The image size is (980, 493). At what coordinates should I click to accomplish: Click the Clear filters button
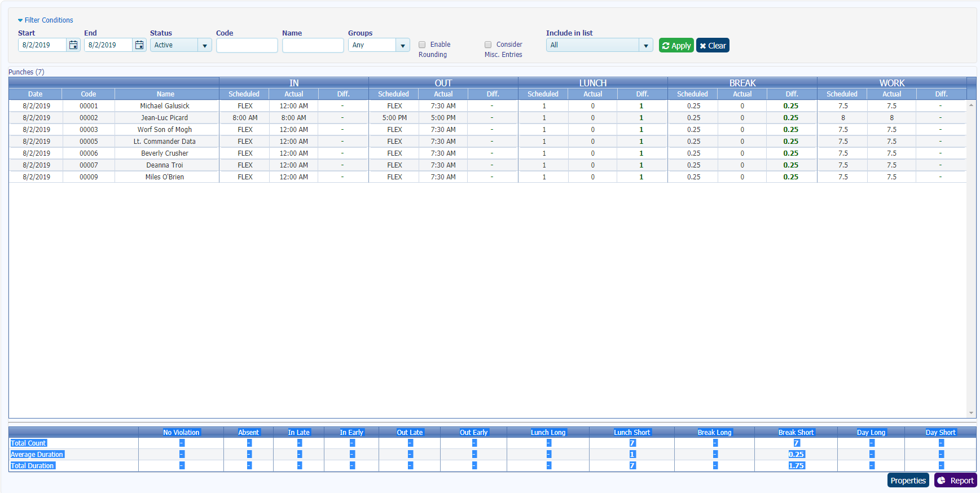(713, 46)
